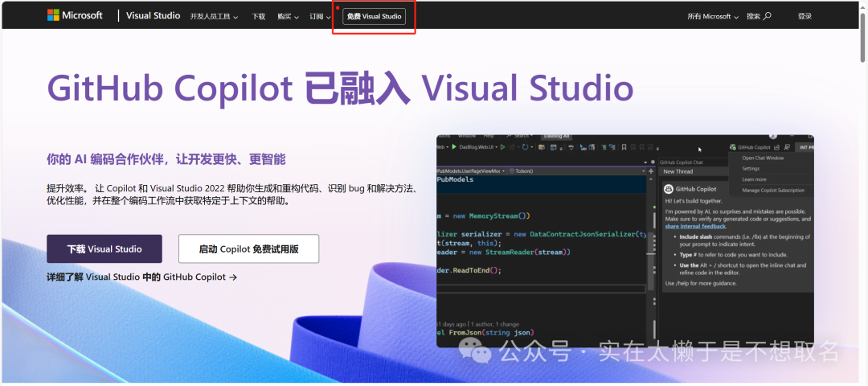
Task: Click the Microsoft logo
Action: (75, 15)
